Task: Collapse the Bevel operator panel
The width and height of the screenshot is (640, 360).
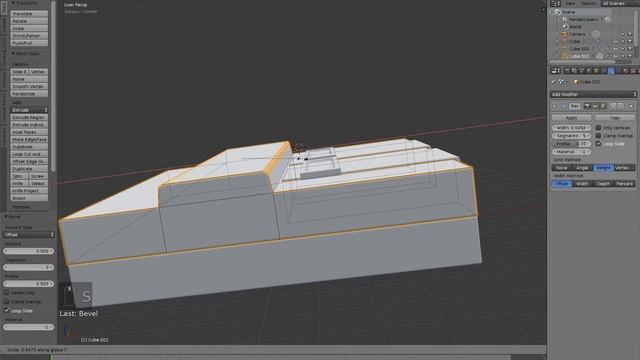Action: click(13, 217)
